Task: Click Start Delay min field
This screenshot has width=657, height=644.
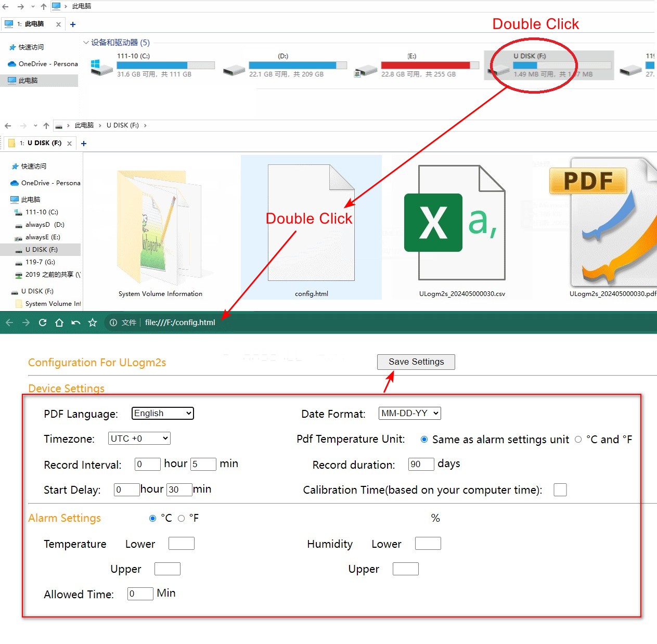Action: (179, 490)
